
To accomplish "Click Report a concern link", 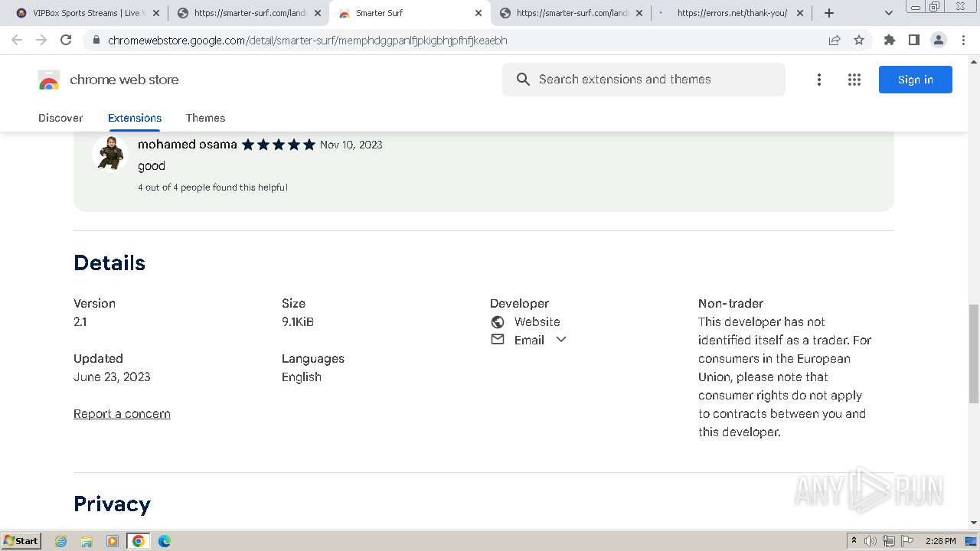I will pos(122,414).
